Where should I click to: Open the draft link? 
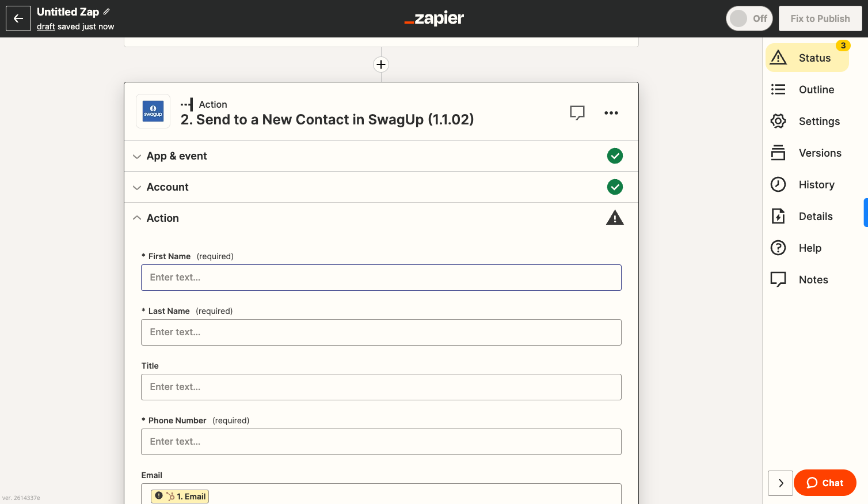(x=46, y=26)
